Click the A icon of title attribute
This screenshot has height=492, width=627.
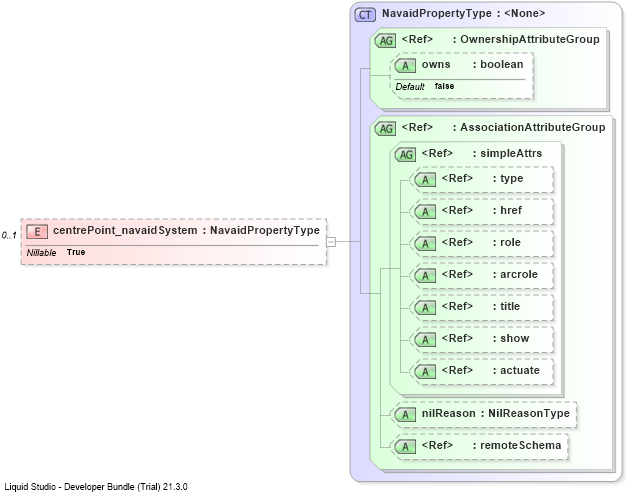tap(425, 308)
